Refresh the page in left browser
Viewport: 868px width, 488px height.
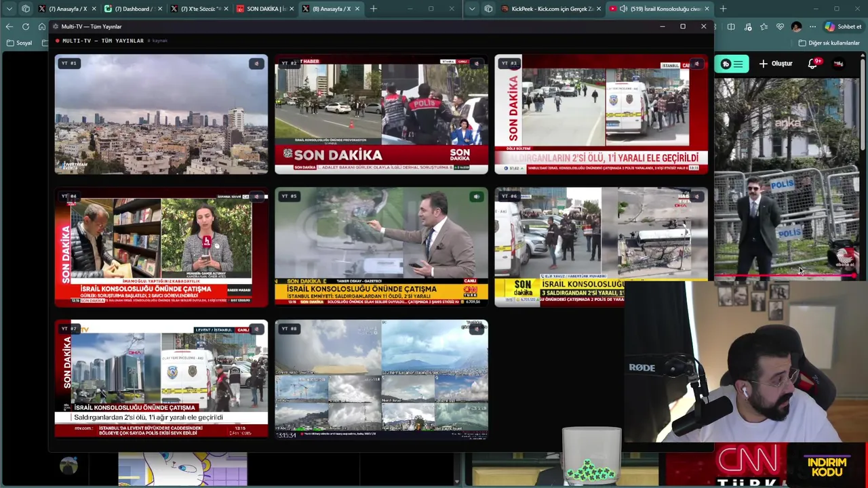(x=25, y=26)
